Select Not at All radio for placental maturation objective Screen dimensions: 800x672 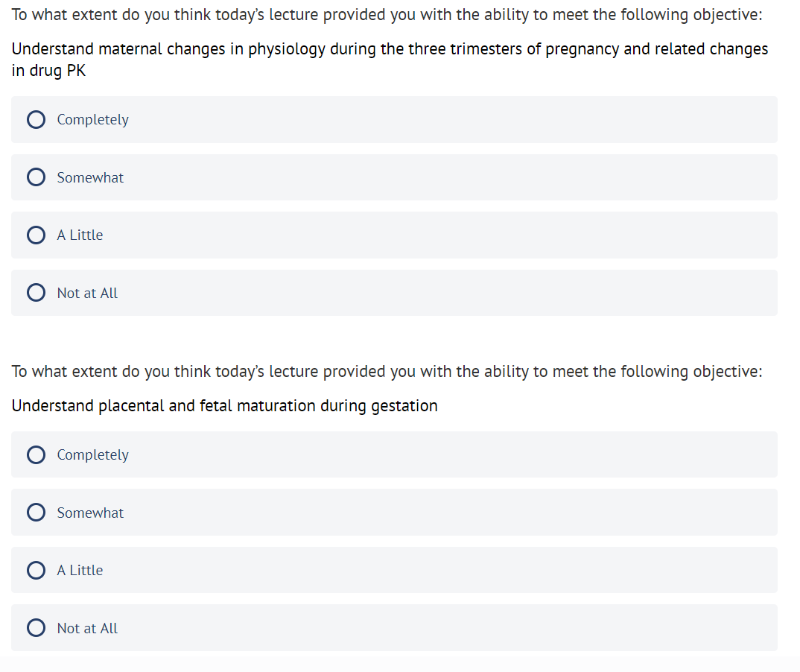[x=36, y=628]
